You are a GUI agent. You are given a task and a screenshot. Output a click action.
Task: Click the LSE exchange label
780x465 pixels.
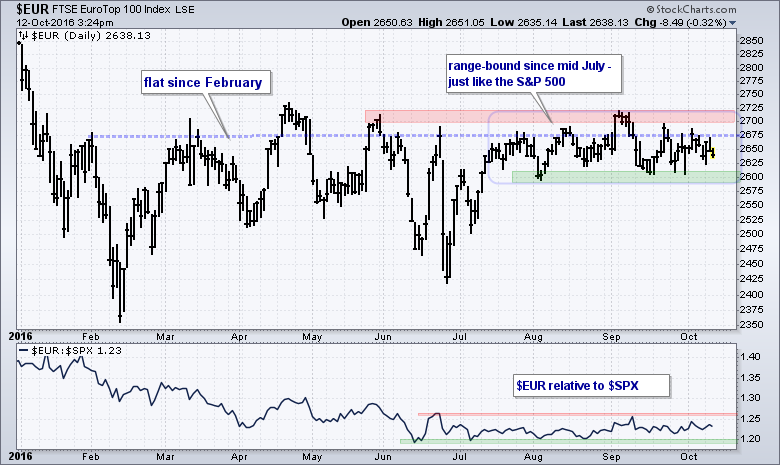click(185, 9)
